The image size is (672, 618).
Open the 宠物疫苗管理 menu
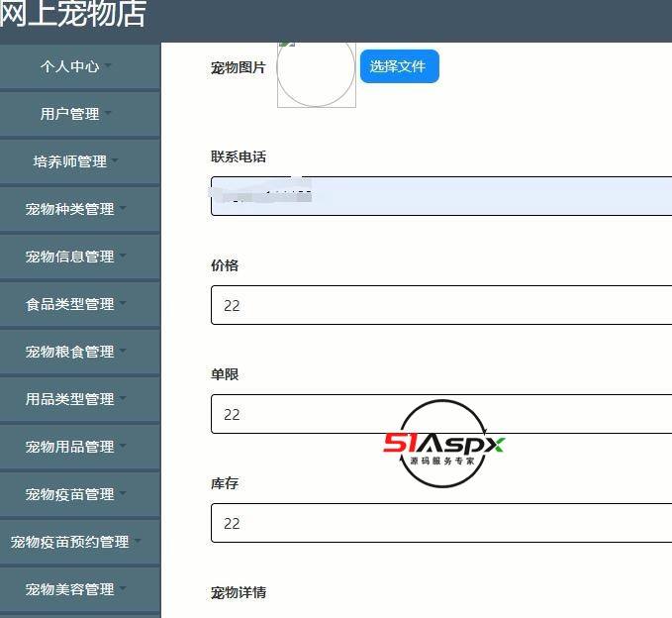[80, 495]
